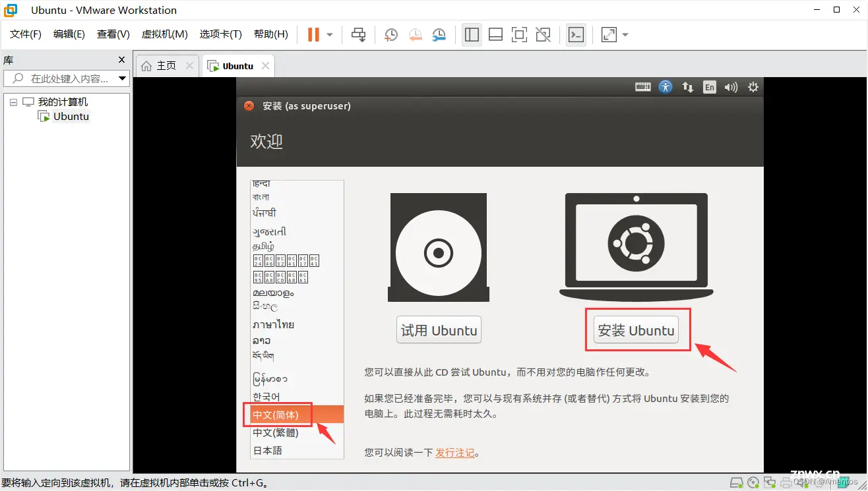The image size is (868, 491).
Task: Open the Ubuntu keyboard indicator icon
Action: (x=643, y=87)
